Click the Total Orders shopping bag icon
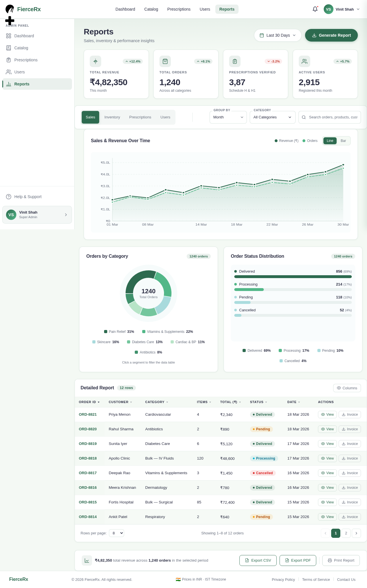Image resolution: width=367 pixels, height=588 pixels. tap(165, 61)
